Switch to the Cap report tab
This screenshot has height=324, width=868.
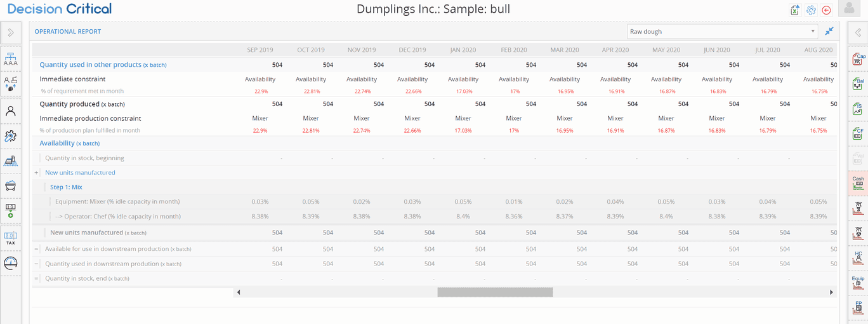point(858,59)
